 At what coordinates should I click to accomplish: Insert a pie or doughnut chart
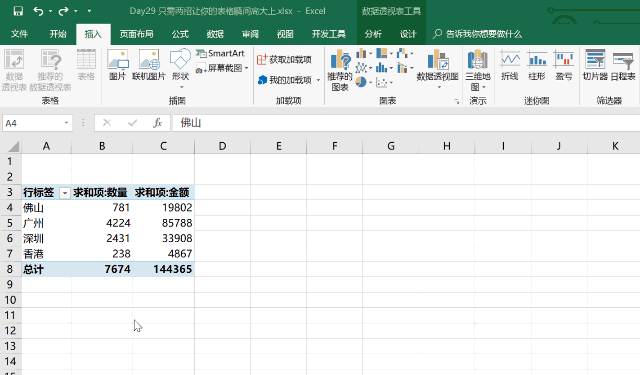point(364,82)
